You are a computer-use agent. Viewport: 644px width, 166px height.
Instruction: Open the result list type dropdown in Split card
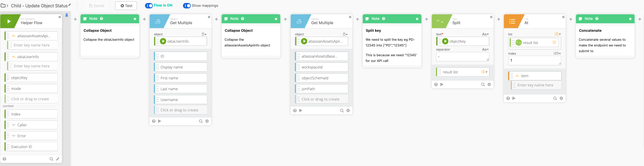pos(484,72)
